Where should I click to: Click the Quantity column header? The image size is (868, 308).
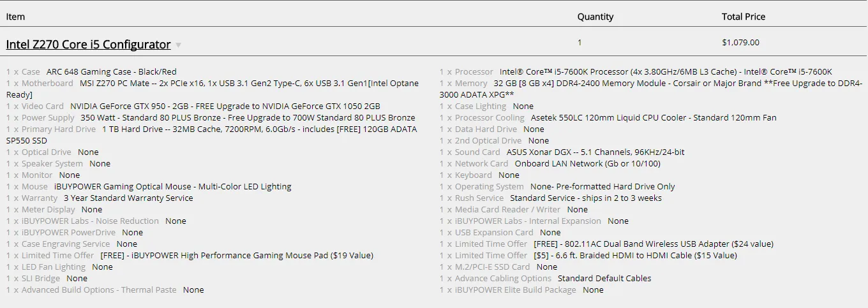[x=595, y=17]
